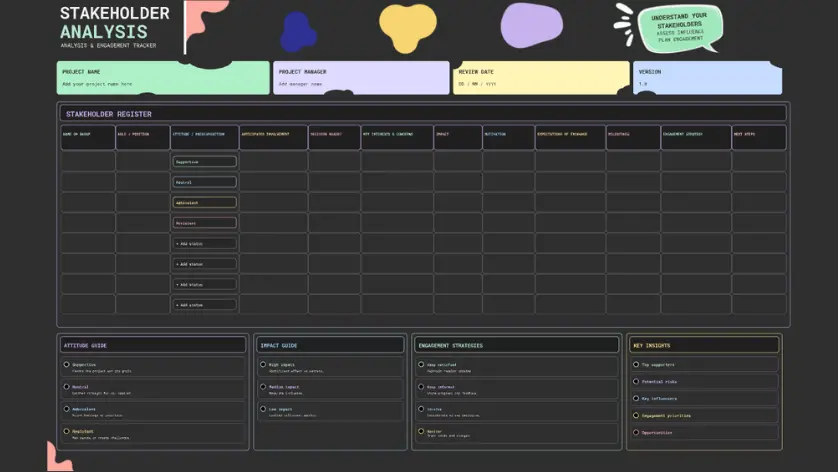838x472 pixels.
Task: Click the Motivation column header
Action: (x=508, y=137)
